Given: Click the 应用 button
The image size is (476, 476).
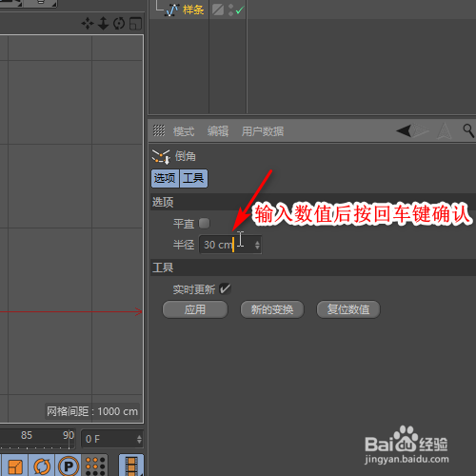Looking at the screenshot, I should point(195,309).
